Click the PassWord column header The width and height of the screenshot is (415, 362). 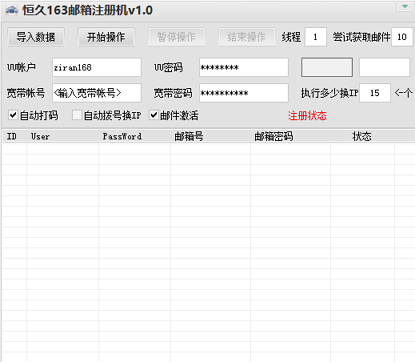tap(134, 136)
